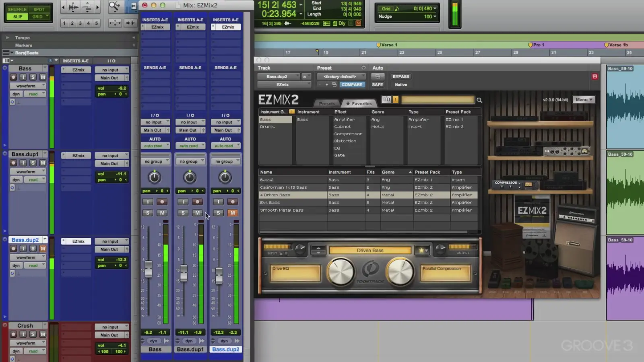644x362 pixels.
Task: Open the factory default preset dropdown
Action: coord(341,76)
